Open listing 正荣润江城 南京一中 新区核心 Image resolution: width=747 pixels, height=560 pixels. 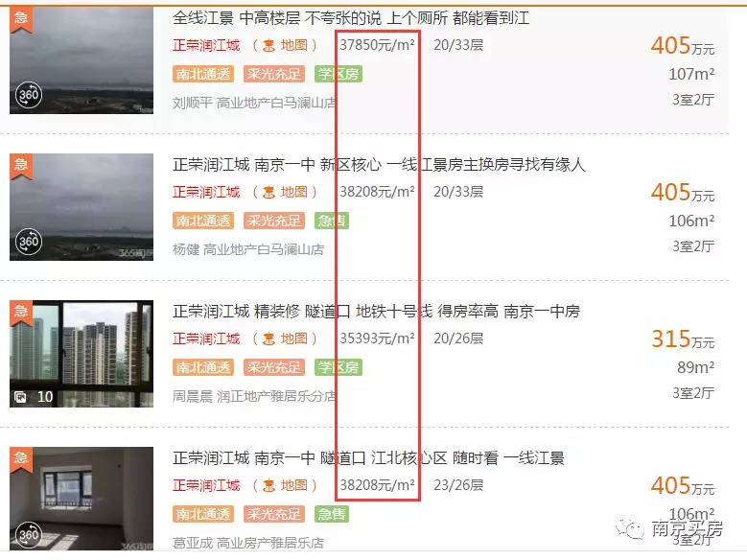(379, 165)
